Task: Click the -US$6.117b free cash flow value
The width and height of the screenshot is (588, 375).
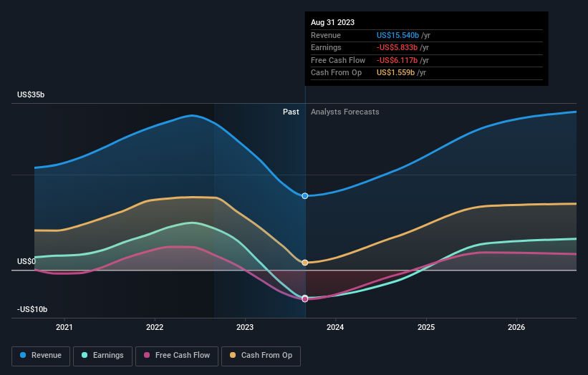Action: tap(397, 60)
